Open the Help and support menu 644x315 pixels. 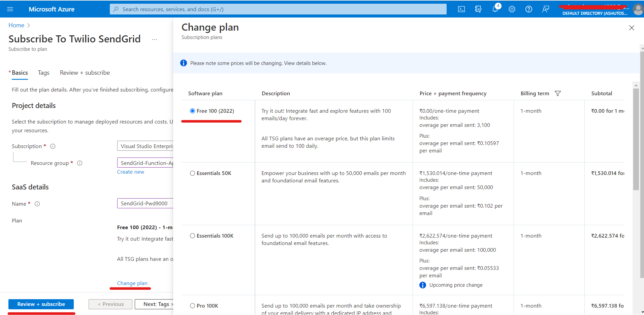point(528,9)
